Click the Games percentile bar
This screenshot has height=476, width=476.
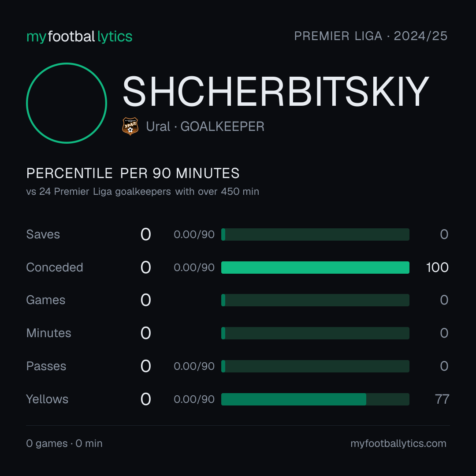315,300
